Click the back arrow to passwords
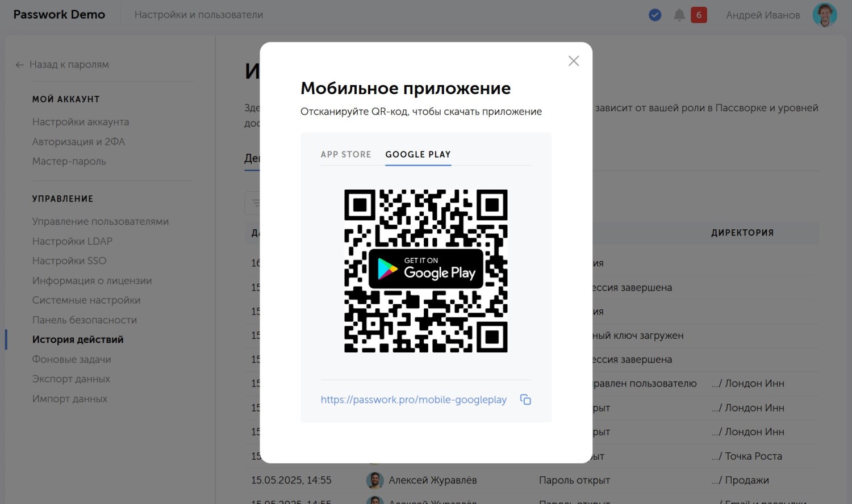 point(20,65)
